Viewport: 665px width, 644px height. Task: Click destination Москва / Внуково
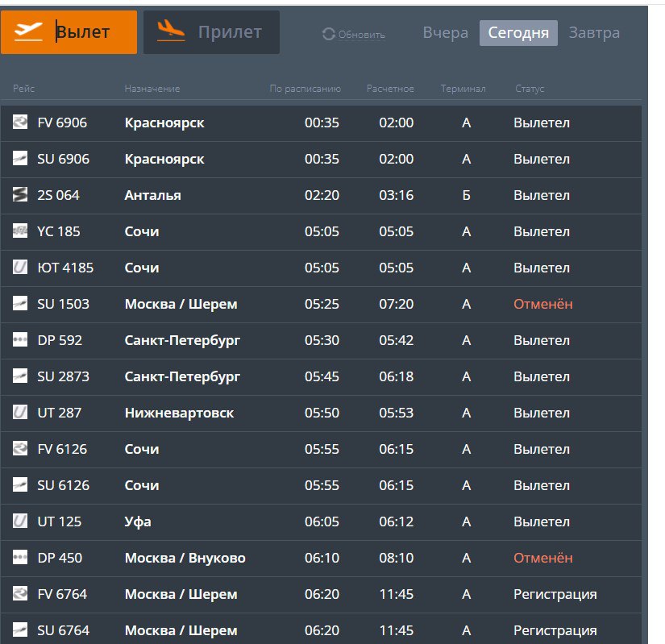point(185,558)
